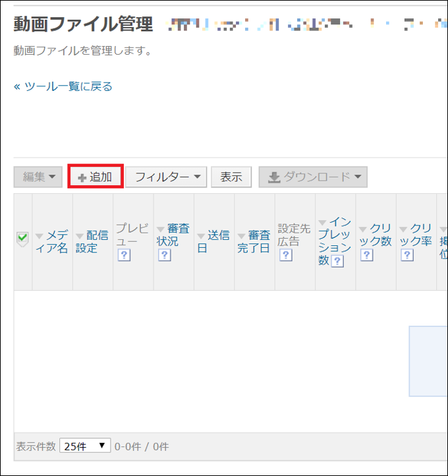
Task: Open the ダウンロード dropdown
Action: click(313, 177)
